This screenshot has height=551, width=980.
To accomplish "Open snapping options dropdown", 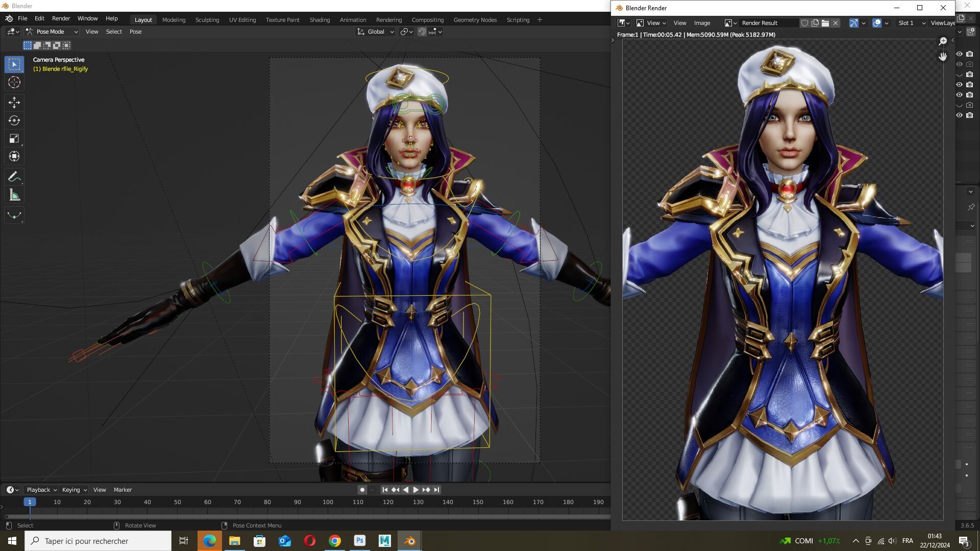I will click(x=435, y=32).
